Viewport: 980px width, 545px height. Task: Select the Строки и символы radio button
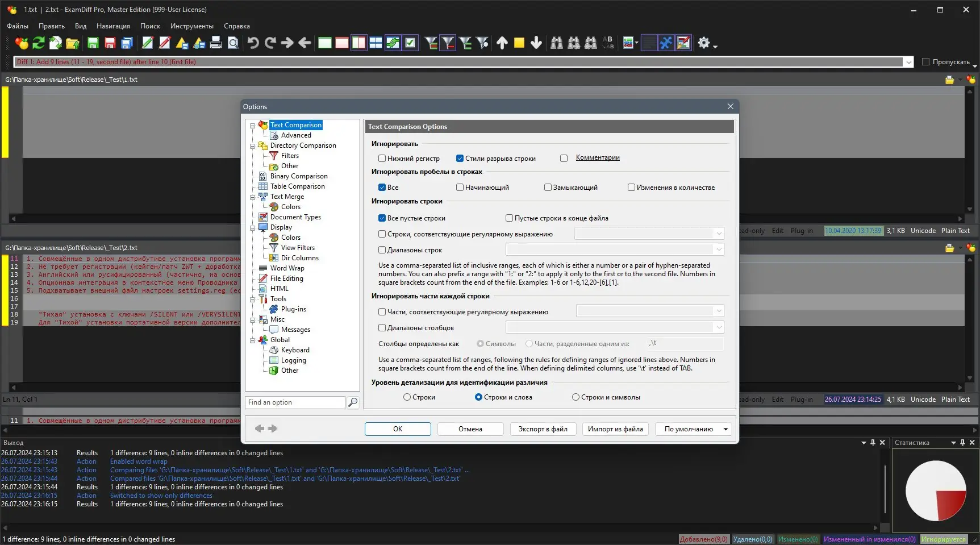[576, 397]
